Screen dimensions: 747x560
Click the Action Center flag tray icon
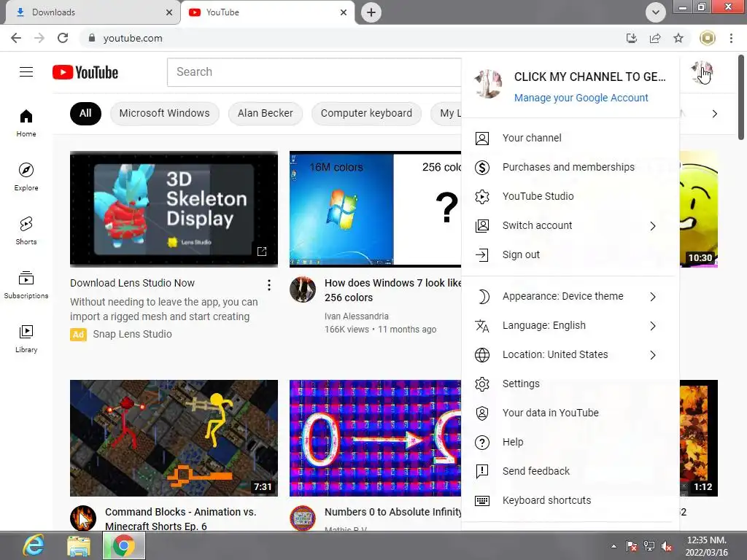coord(632,546)
